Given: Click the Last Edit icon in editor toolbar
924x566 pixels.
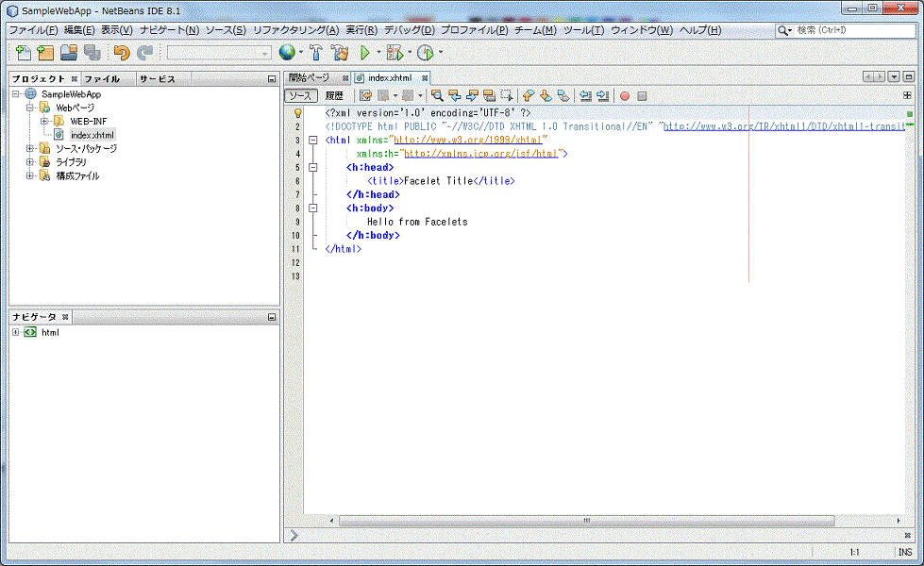Looking at the screenshot, I should [366, 95].
